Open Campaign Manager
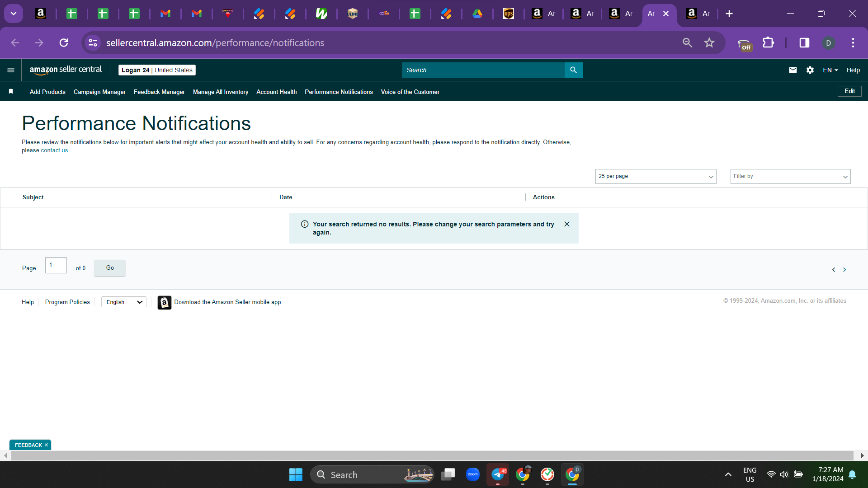This screenshot has height=488, width=868. 99,92
